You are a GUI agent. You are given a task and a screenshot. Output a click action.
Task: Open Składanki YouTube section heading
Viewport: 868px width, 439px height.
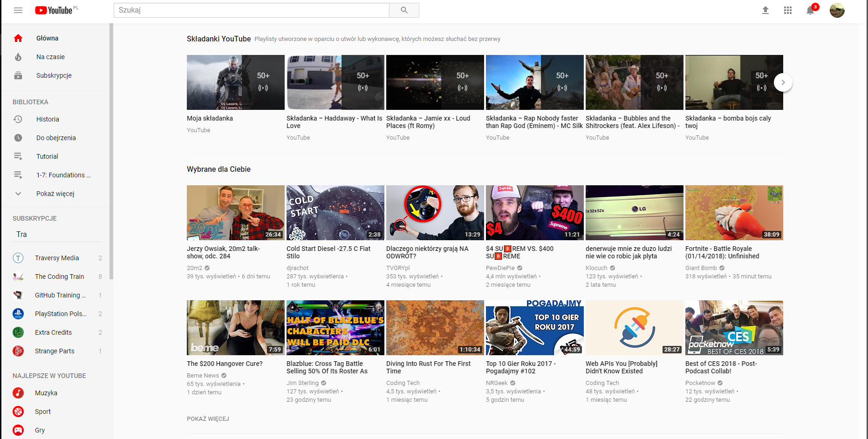pyautogui.click(x=219, y=39)
